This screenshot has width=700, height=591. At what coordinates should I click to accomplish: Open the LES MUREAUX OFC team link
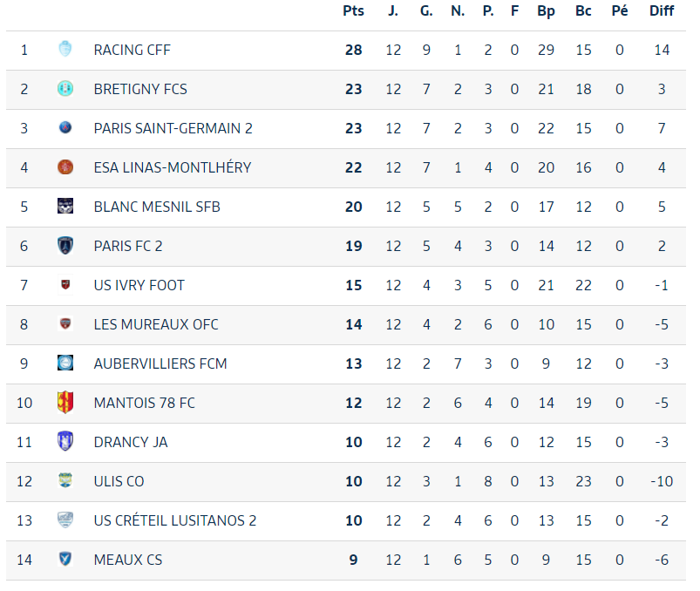pyautogui.click(x=156, y=324)
